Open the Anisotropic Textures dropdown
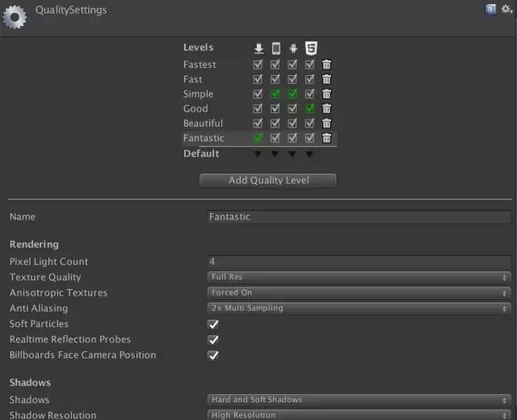Screen dimensions: 517x420 point(359,292)
